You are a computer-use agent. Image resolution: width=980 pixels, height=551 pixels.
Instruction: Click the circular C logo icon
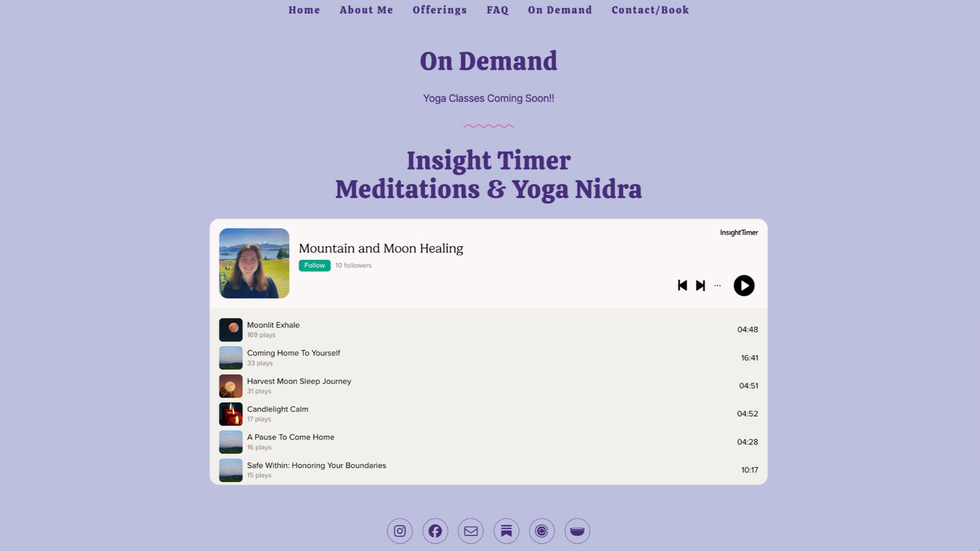(541, 531)
